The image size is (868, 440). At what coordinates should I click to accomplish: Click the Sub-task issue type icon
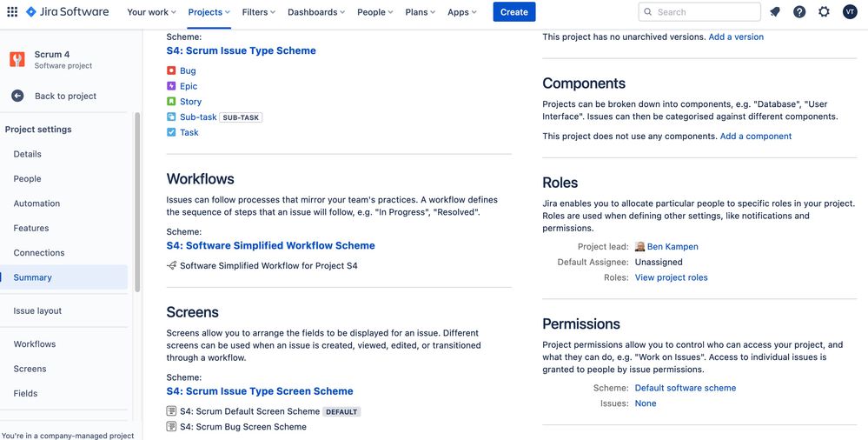pos(171,117)
